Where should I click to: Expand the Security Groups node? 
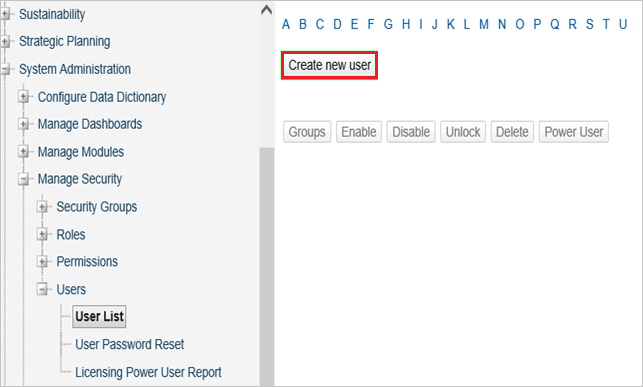pos(42,207)
